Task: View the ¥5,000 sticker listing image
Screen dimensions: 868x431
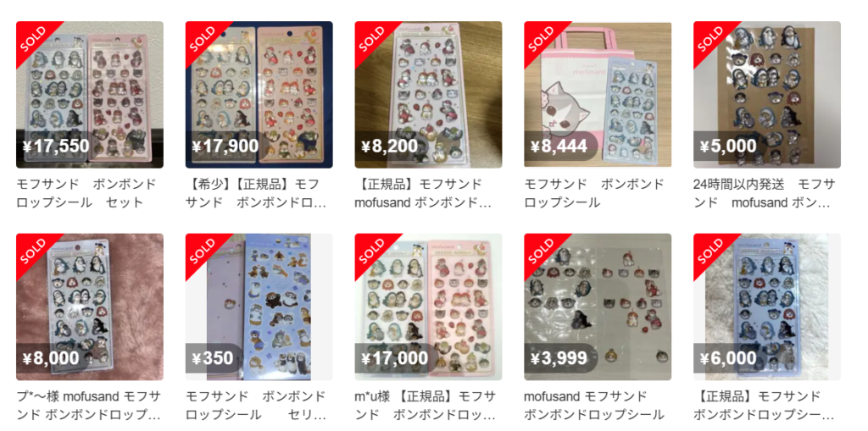Action: click(767, 95)
